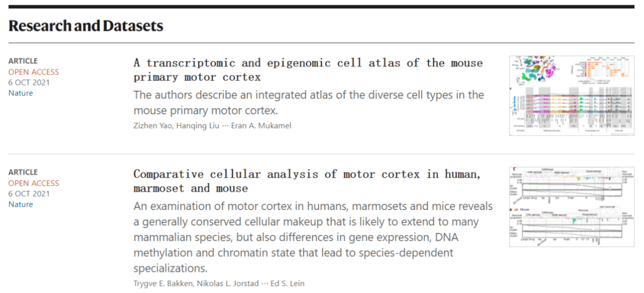Click the first article's integrated atlas summary
This screenshot has height=293, width=644.
pyautogui.click(x=308, y=103)
